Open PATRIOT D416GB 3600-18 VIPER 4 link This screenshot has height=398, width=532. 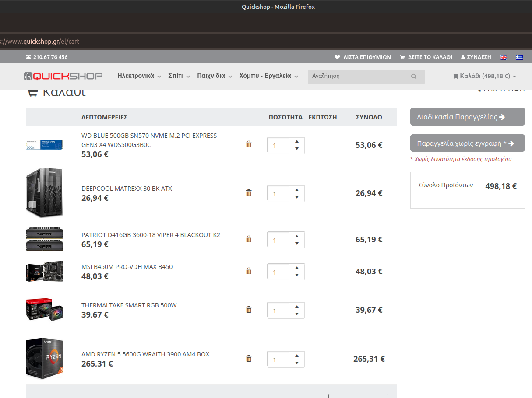point(151,235)
